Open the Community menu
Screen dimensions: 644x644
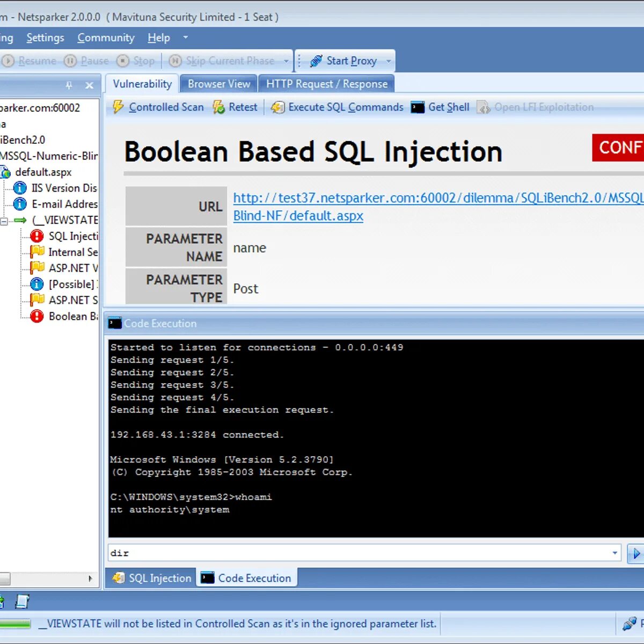coord(106,38)
